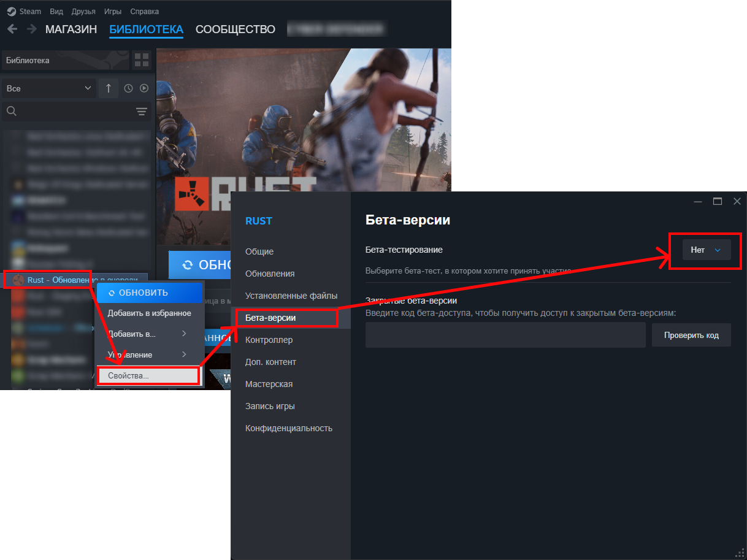Screen dimensions: 747x560
Task: Open the Друзья menu
Action: (x=83, y=12)
